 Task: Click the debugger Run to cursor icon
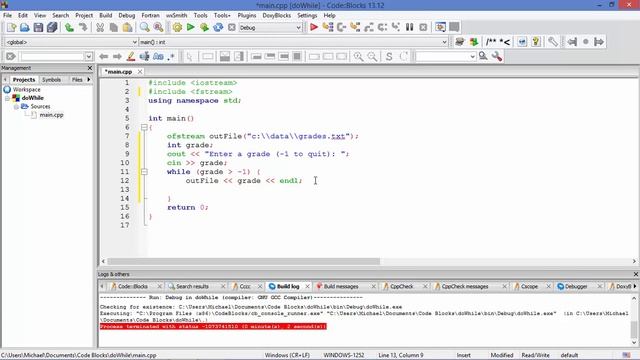(x=328, y=27)
